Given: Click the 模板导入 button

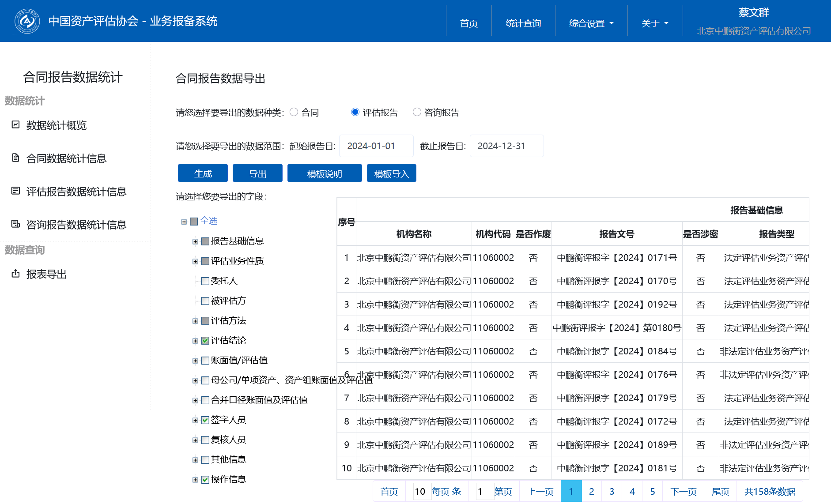Looking at the screenshot, I should pos(391,173).
